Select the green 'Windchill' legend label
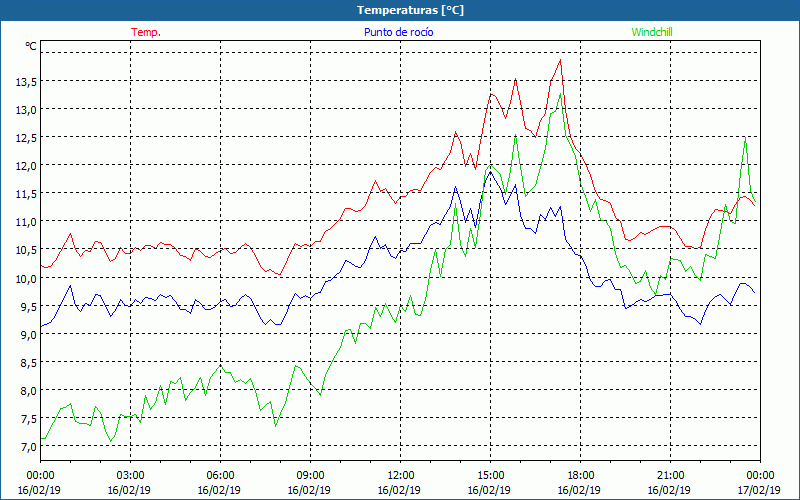Viewport: 800px width, 500px height. tap(652, 32)
